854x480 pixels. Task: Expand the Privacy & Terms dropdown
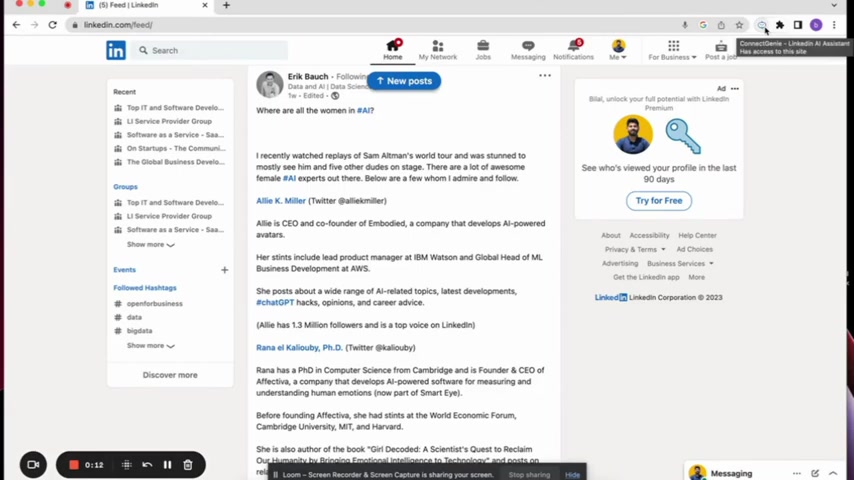[x=635, y=250]
